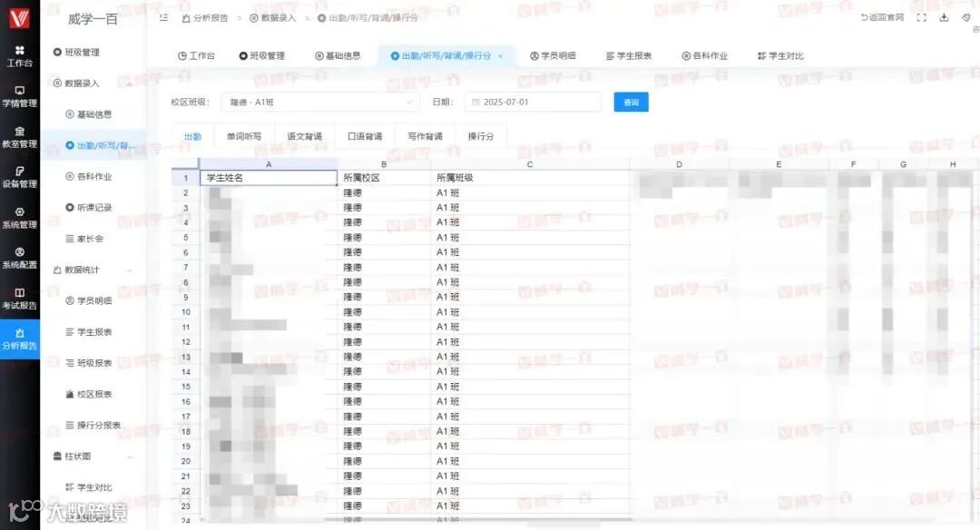Screen dimensions: 980x530
Task: Select 分析报告 in the dark sidebar
Action: pos(19,339)
